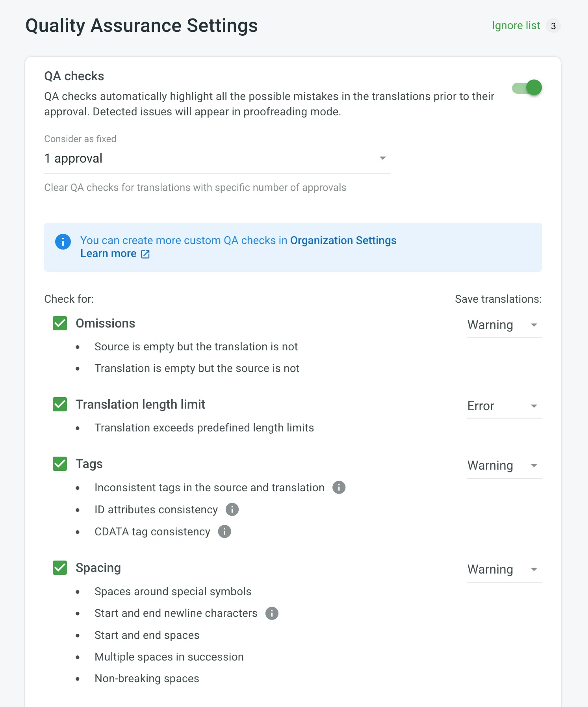Change the Warning level for Omissions
The width and height of the screenshot is (588, 707).
tap(504, 325)
